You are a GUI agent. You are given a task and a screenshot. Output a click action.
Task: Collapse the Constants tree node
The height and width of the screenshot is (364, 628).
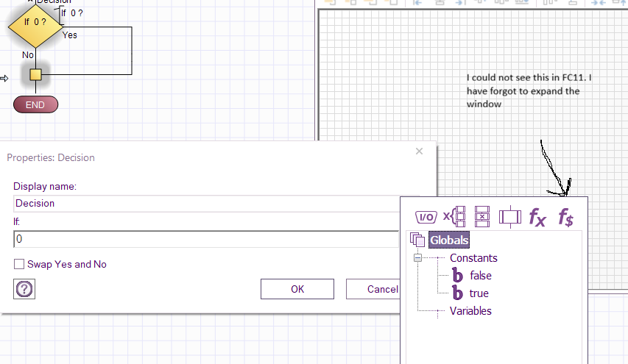coord(417,258)
